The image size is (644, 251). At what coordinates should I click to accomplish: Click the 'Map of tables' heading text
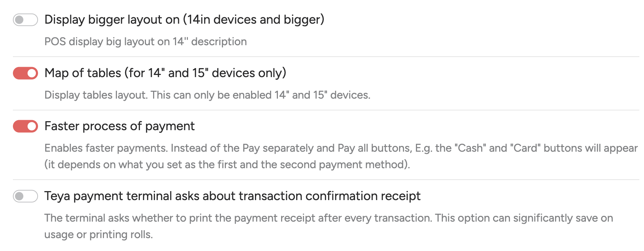pyautogui.click(x=165, y=73)
